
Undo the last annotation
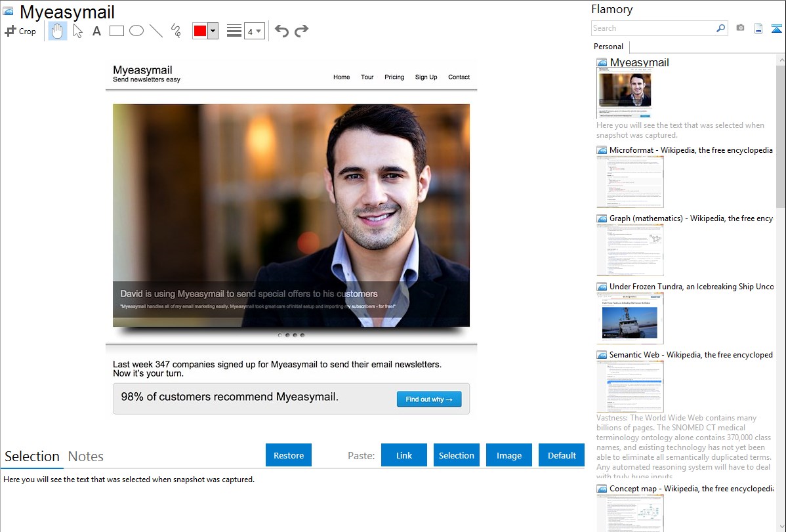281,31
